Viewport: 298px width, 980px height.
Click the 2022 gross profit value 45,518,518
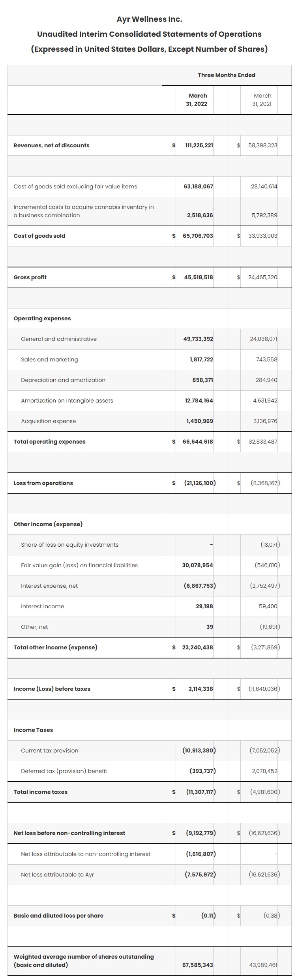point(199,277)
